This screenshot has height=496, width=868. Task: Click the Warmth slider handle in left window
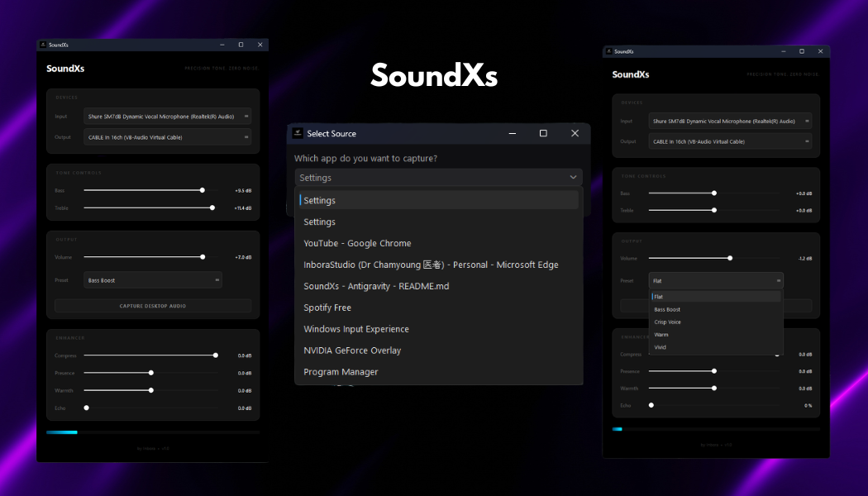[x=151, y=390]
